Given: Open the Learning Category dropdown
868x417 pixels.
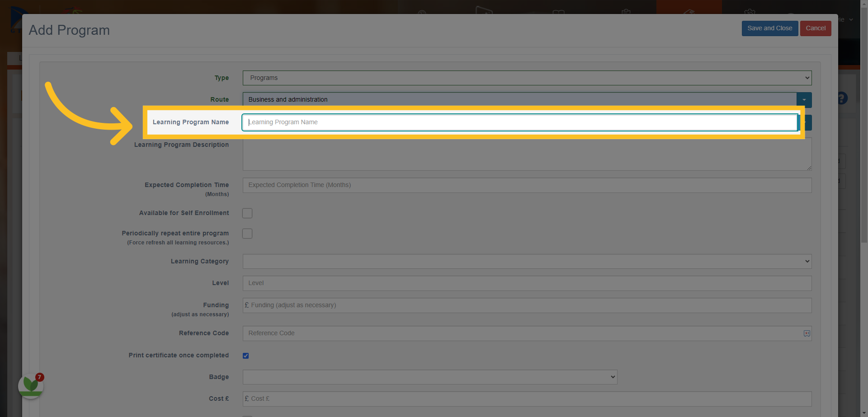Looking at the screenshot, I should [527, 261].
